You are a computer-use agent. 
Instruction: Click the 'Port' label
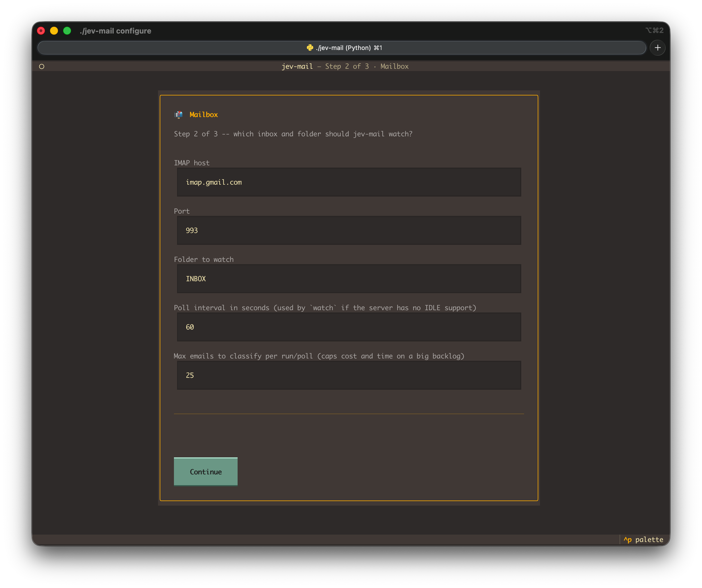click(x=182, y=211)
